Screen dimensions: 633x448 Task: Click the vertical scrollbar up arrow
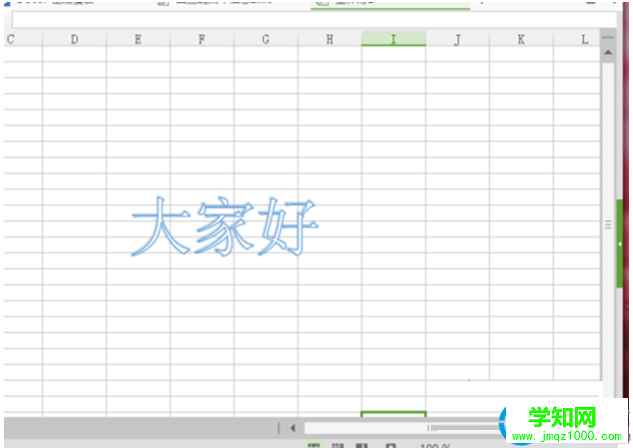(x=608, y=52)
